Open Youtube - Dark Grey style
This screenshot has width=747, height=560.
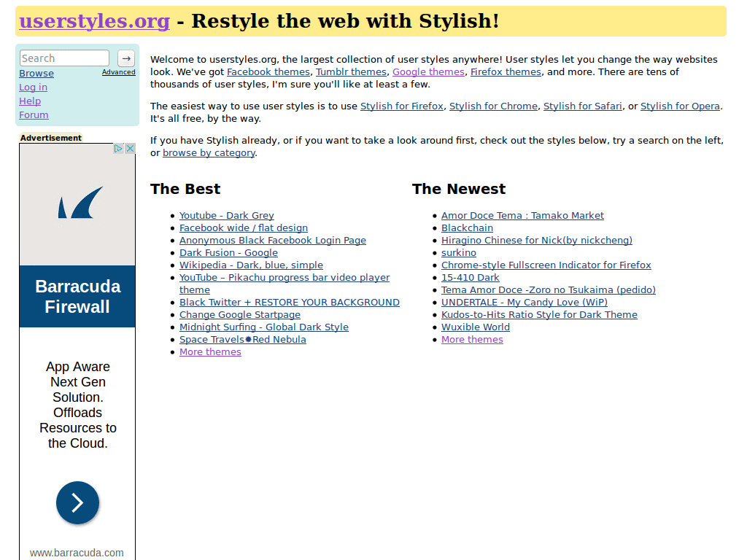click(227, 216)
